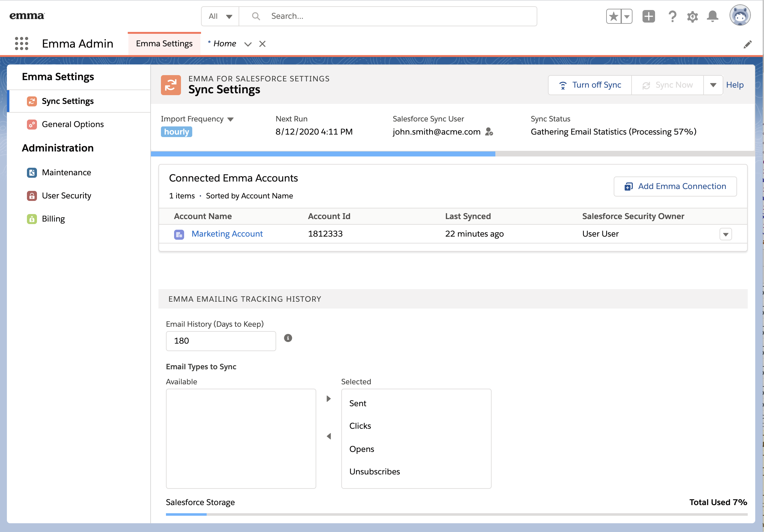Click the global add plus icon
Image resolution: width=764 pixels, height=532 pixels.
click(x=648, y=16)
